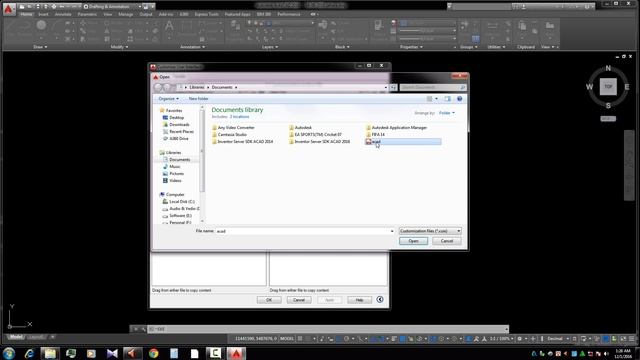Click the Forward arrow in Open dialog
Screen dimensions: 640x360
click(167, 87)
